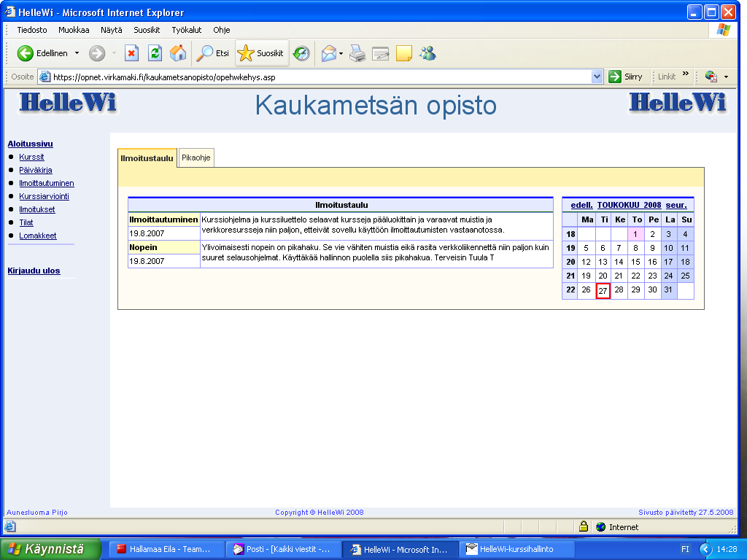Click Sivusto päivitetty 27.5.2008 footer text
The height and width of the screenshot is (560, 747).
[x=686, y=513]
